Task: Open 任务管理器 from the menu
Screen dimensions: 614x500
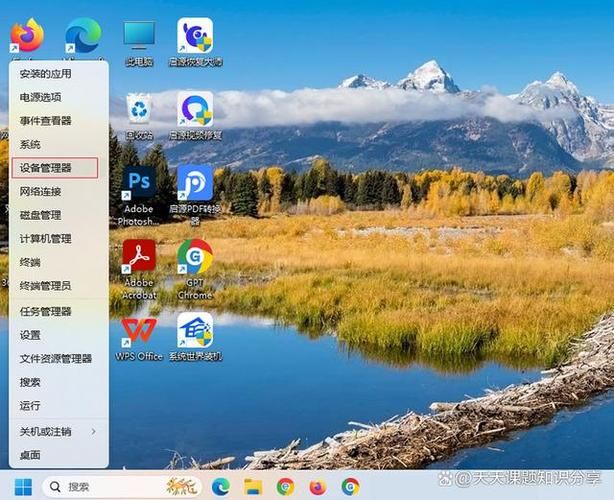Action: (59, 312)
